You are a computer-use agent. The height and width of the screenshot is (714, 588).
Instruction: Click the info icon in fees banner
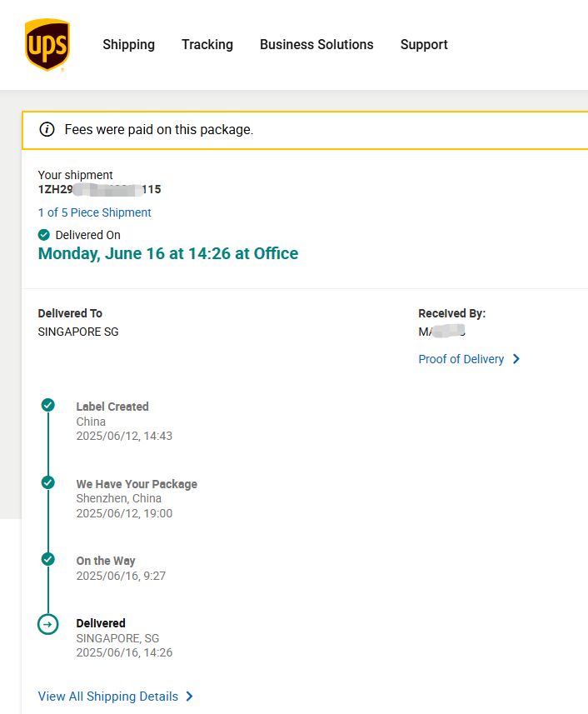click(47, 129)
